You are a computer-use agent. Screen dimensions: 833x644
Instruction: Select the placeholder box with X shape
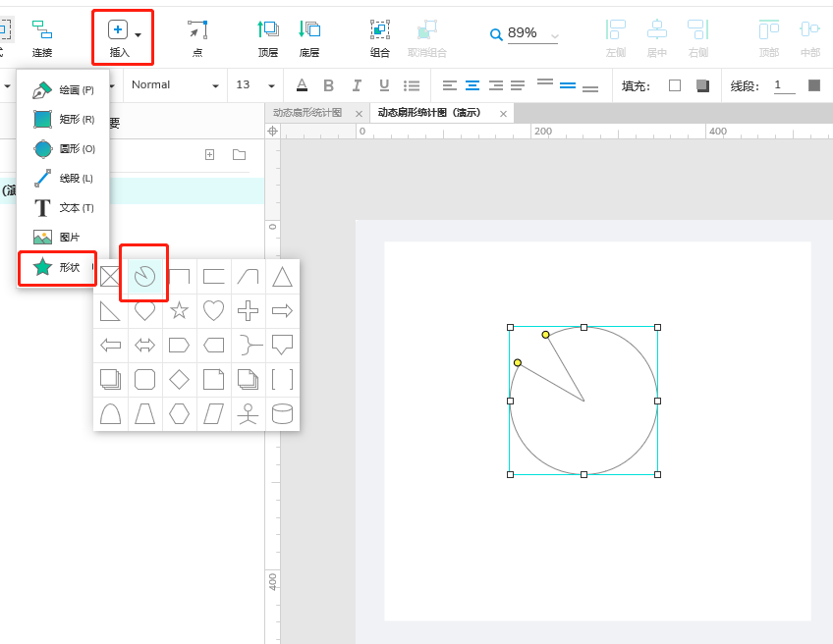pos(110,276)
